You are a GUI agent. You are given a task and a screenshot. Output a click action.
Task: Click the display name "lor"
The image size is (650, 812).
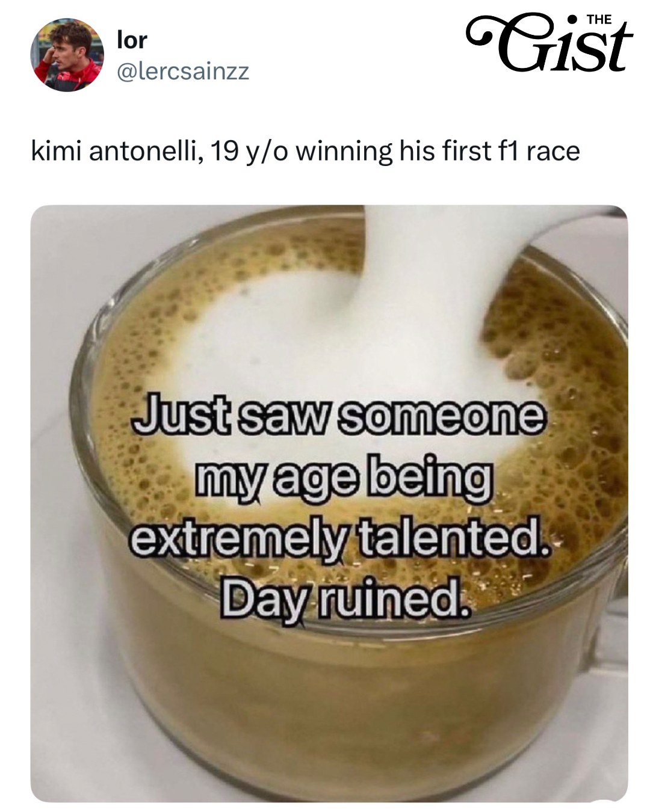(x=132, y=40)
